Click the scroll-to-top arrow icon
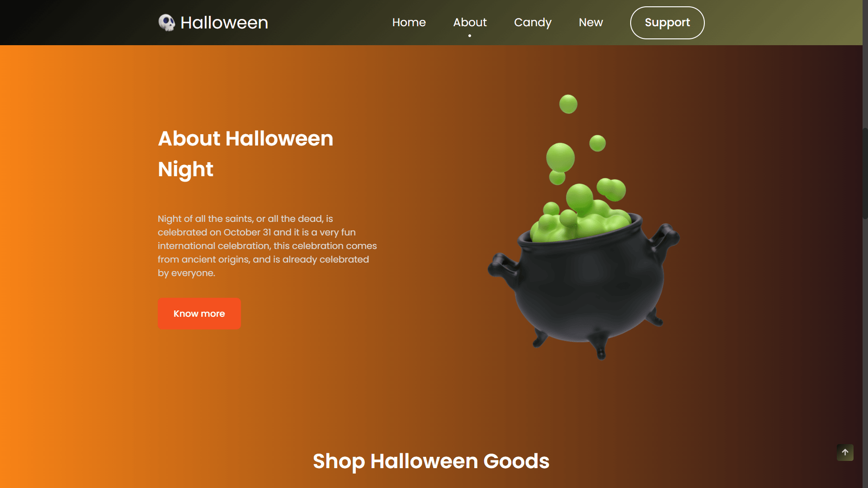Viewport: 868px width, 488px height. point(845,452)
